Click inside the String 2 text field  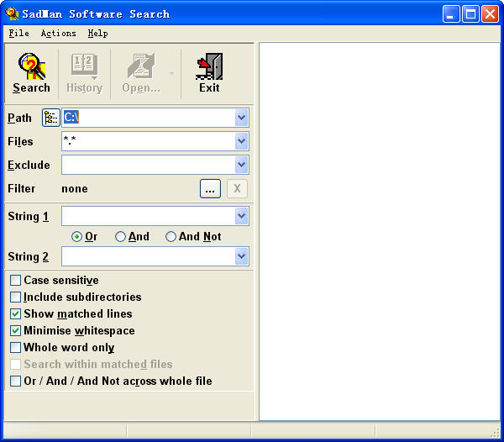tap(147, 257)
